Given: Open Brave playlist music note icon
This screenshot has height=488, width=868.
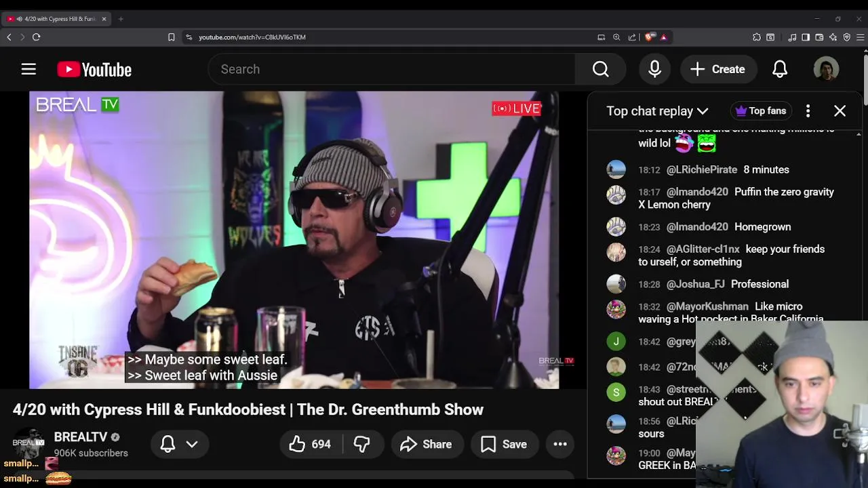Looking at the screenshot, I should coord(792,37).
